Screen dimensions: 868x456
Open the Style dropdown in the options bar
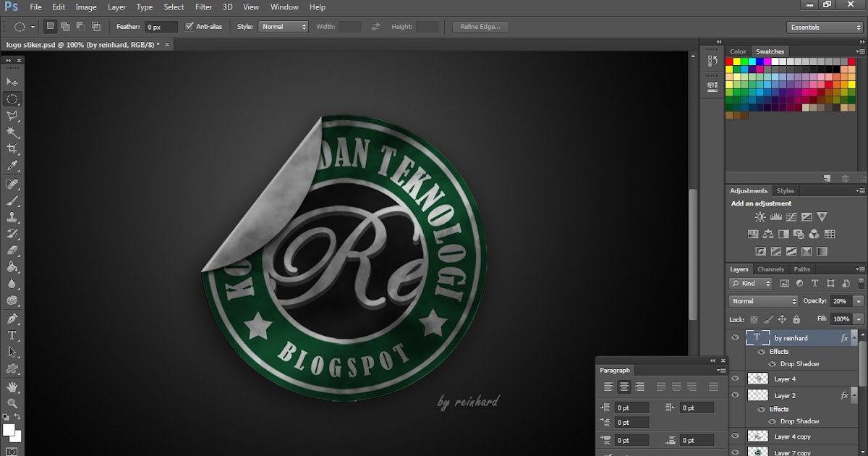pyautogui.click(x=283, y=26)
